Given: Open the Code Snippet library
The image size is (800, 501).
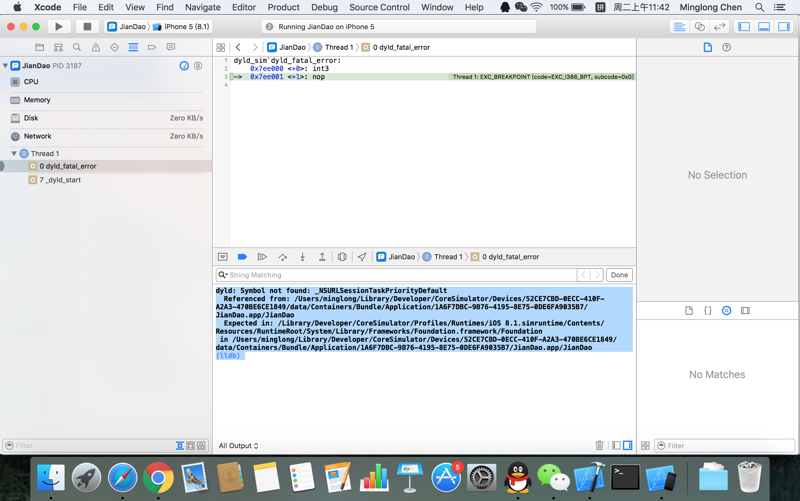Looking at the screenshot, I should click(708, 310).
